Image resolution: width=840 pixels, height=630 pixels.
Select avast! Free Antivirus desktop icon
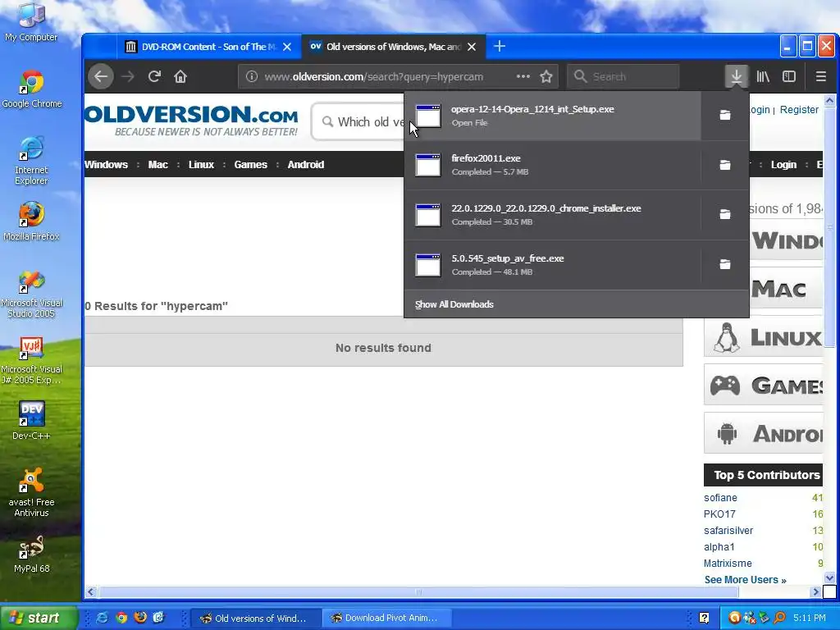pyautogui.click(x=31, y=492)
